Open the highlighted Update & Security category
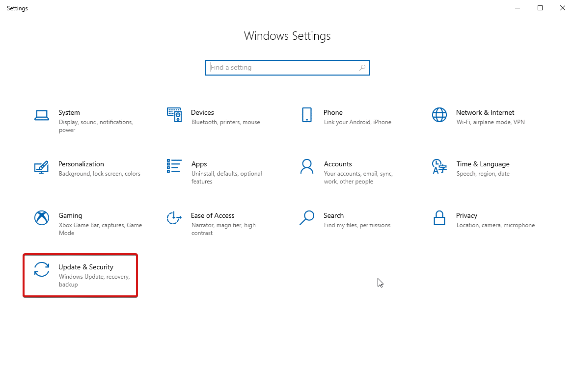Screen dimensions: 574x392 (x=80, y=275)
